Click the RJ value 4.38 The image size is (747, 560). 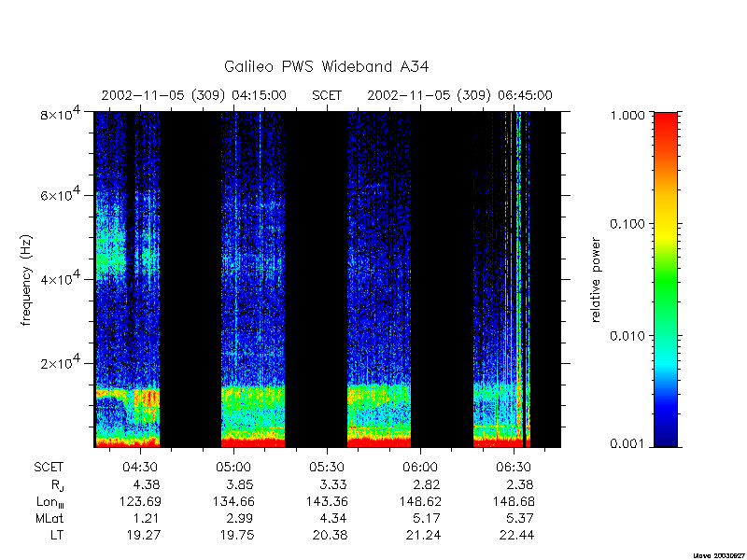[x=147, y=484]
